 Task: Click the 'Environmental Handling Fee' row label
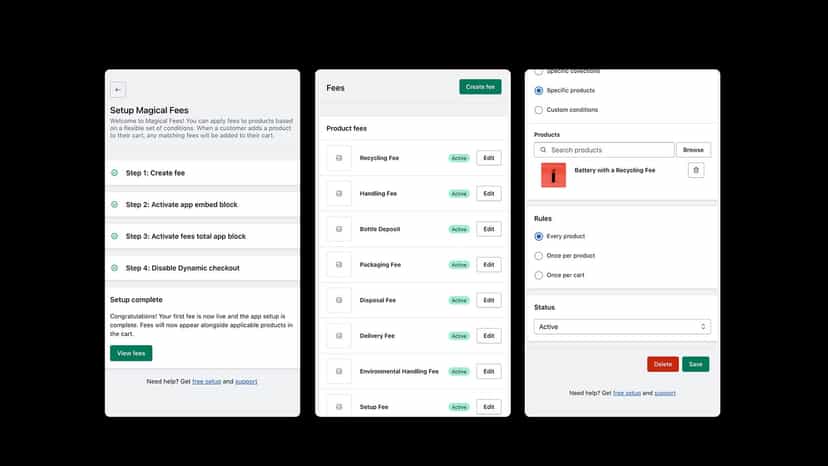coord(399,371)
